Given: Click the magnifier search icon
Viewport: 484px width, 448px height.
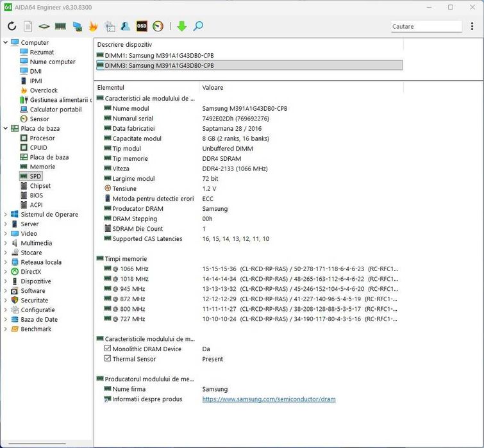Looking at the screenshot, I should click(198, 26).
